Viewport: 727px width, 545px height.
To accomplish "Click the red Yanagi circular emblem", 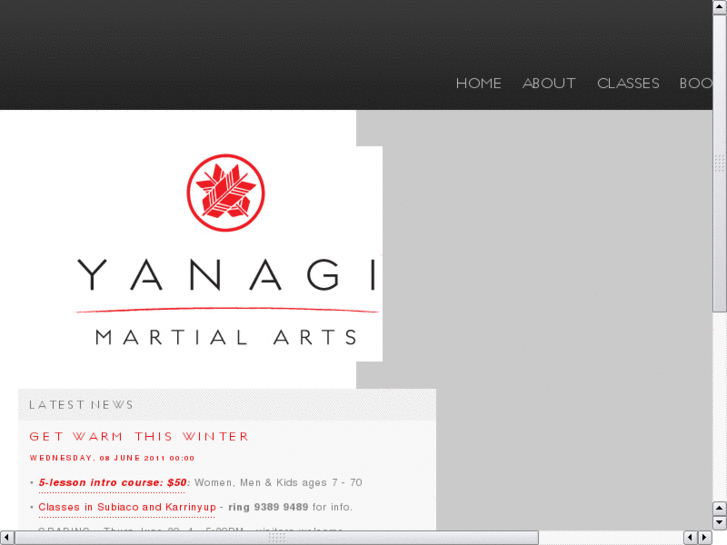I will (x=226, y=192).
